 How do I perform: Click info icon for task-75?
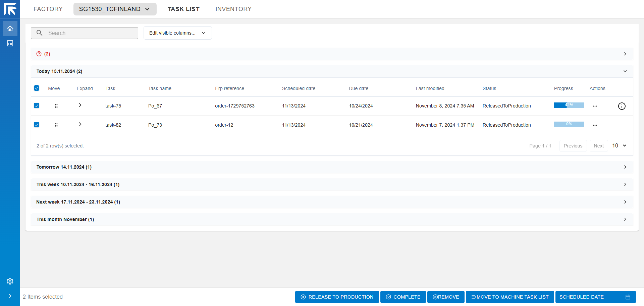(622, 106)
